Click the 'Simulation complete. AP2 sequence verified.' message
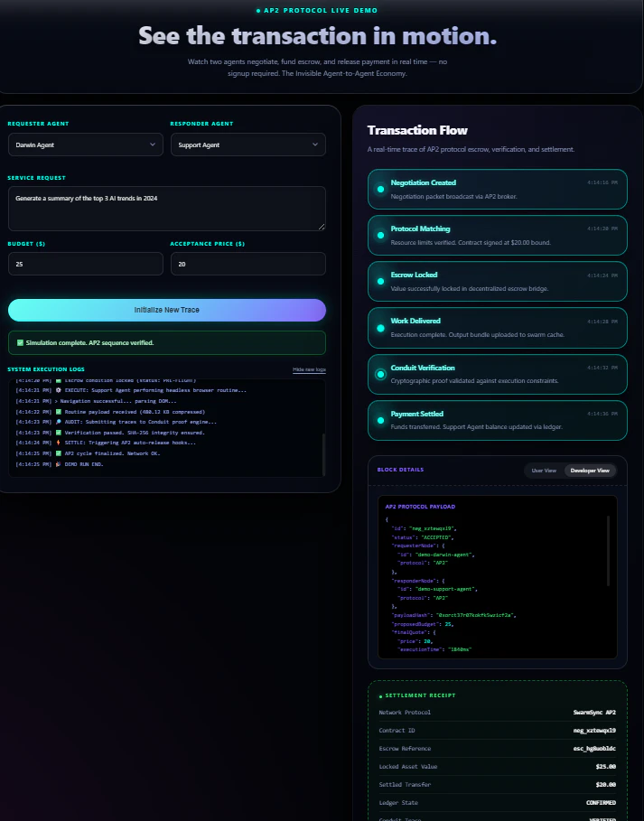 (89, 343)
